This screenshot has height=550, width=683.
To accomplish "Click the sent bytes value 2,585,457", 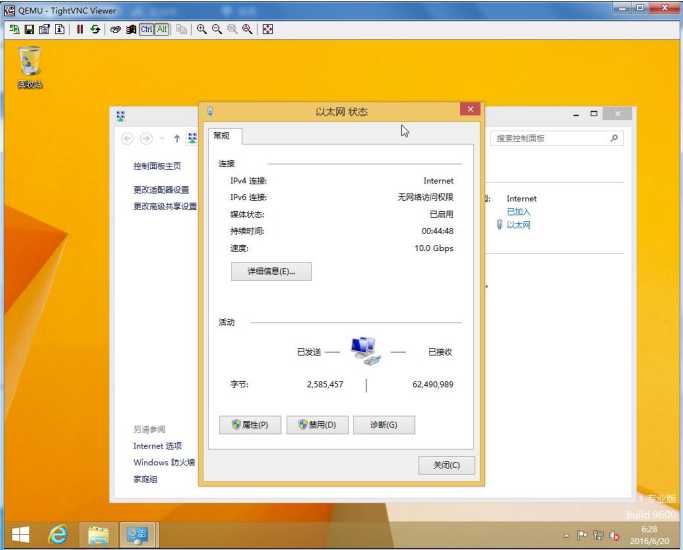I will point(325,385).
